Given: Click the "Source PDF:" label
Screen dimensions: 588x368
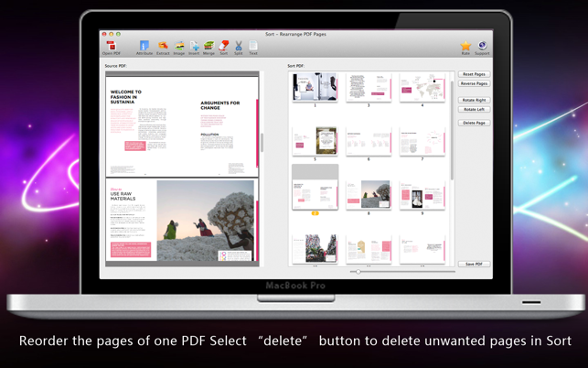Looking at the screenshot, I should [116, 66].
